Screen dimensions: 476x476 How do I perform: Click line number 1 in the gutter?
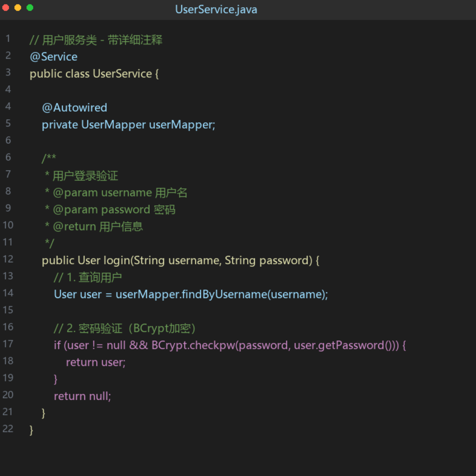(8, 38)
